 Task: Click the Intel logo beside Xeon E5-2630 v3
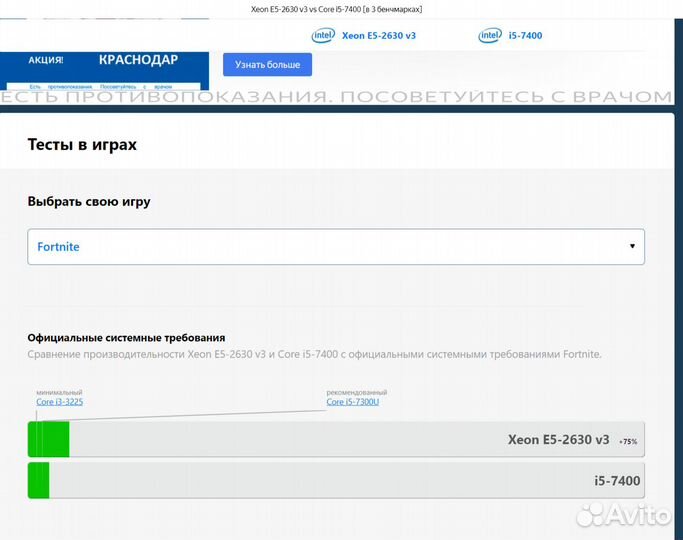click(x=323, y=35)
